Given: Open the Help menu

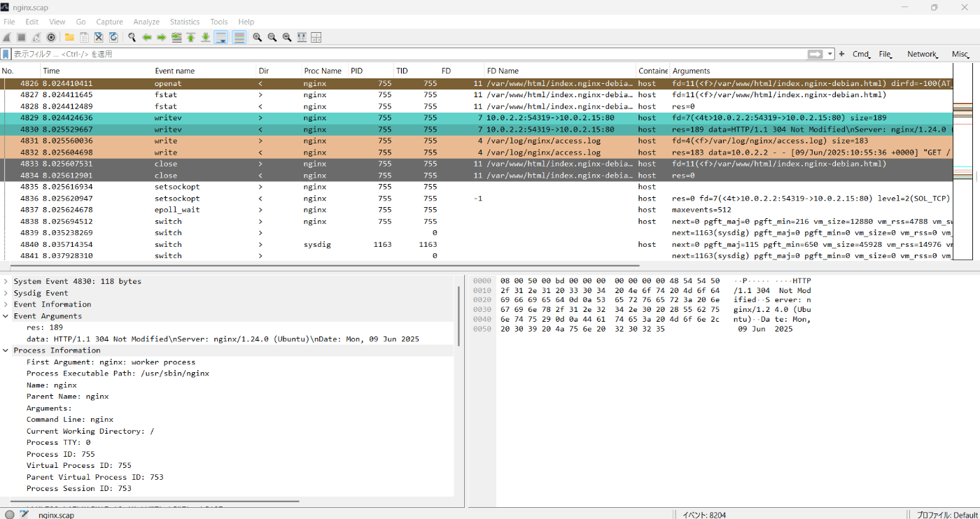Looking at the screenshot, I should [x=246, y=22].
